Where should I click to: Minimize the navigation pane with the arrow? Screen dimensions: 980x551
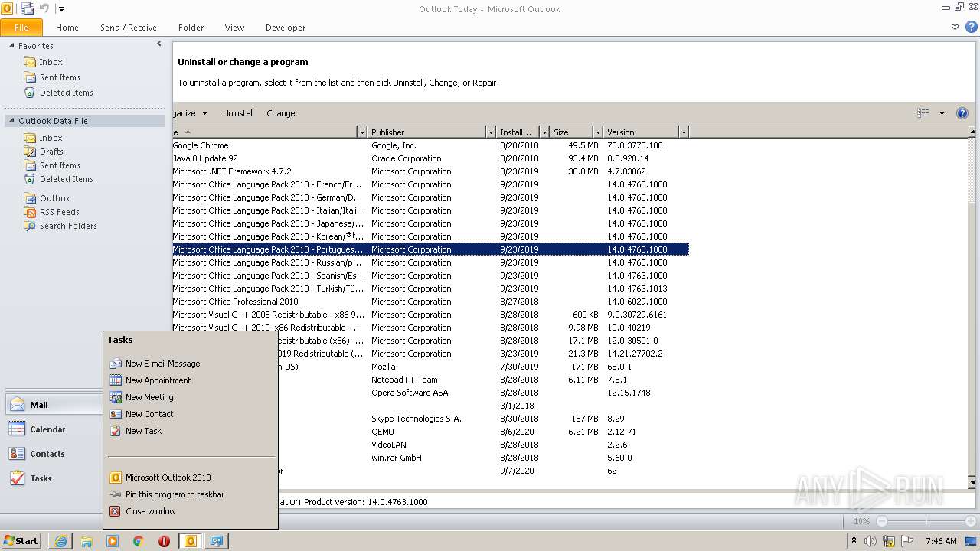(159, 44)
